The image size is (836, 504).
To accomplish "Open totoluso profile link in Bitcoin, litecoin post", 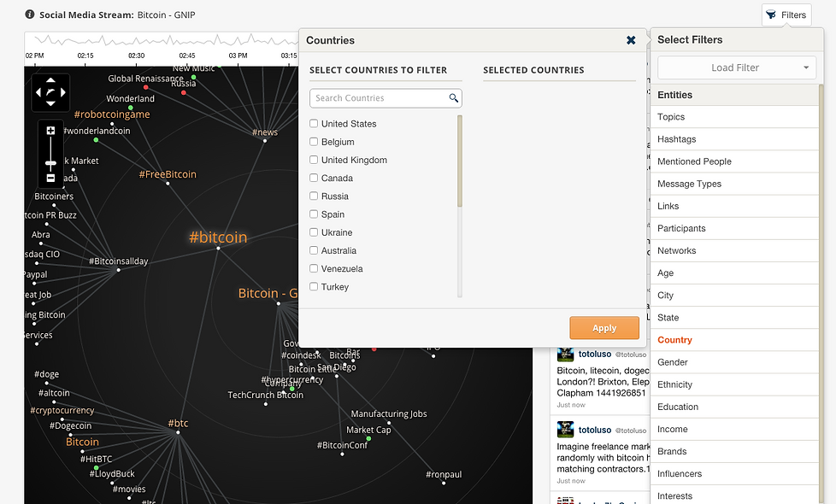I will (595, 354).
